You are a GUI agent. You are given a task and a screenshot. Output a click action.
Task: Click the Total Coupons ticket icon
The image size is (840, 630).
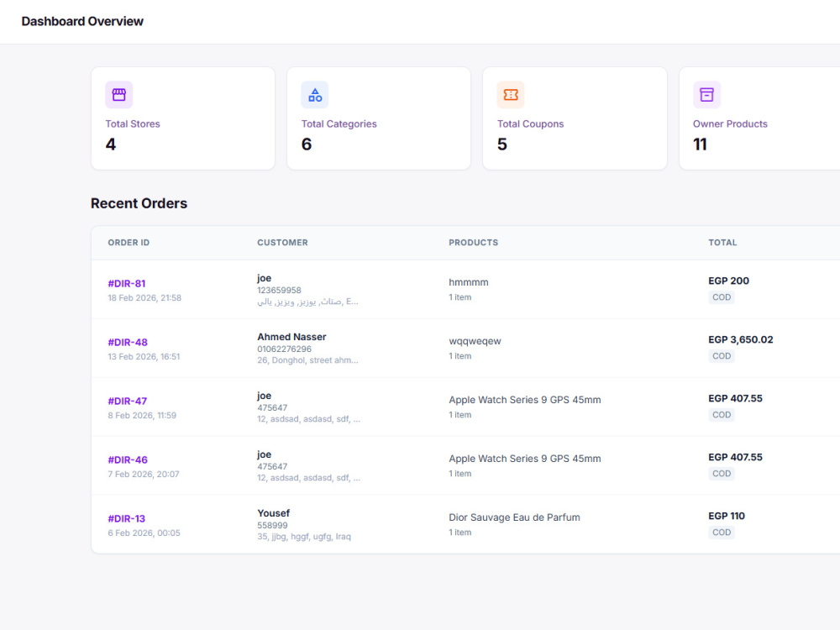(511, 95)
